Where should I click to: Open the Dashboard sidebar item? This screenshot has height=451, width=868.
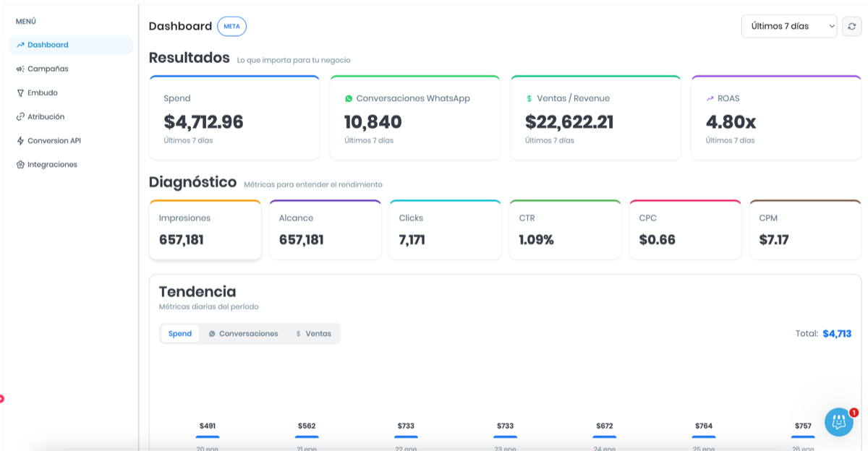(71, 45)
